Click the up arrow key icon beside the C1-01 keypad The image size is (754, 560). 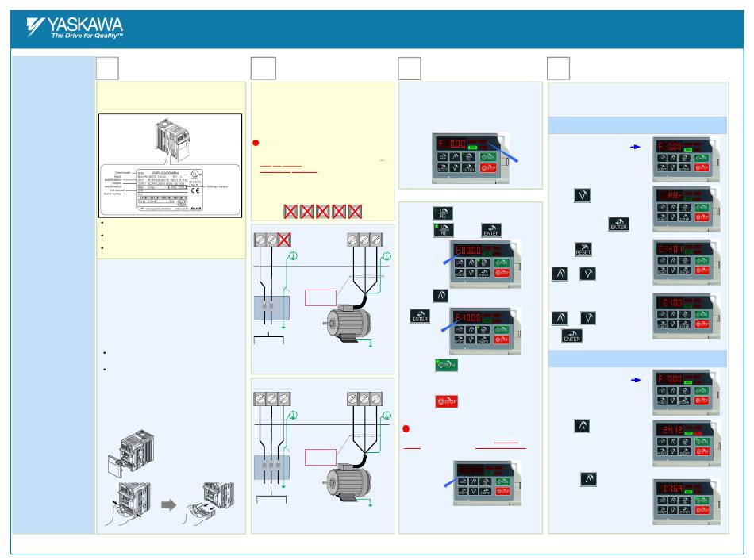(x=560, y=274)
